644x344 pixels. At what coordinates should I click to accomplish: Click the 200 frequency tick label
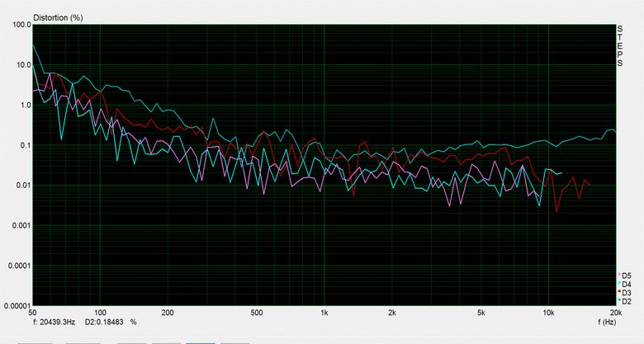pyautogui.click(x=168, y=313)
